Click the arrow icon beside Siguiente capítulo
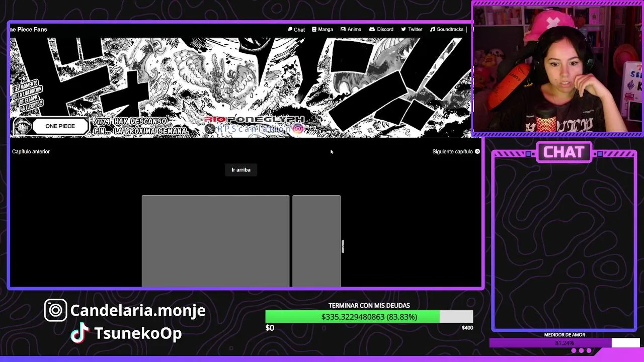This screenshot has height=362, width=644. click(477, 151)
